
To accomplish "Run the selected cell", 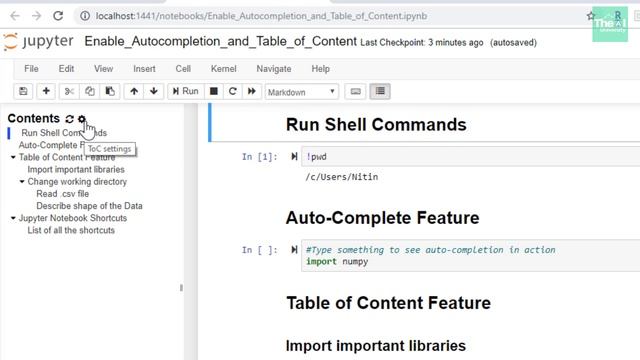I will tap(185, 91).
